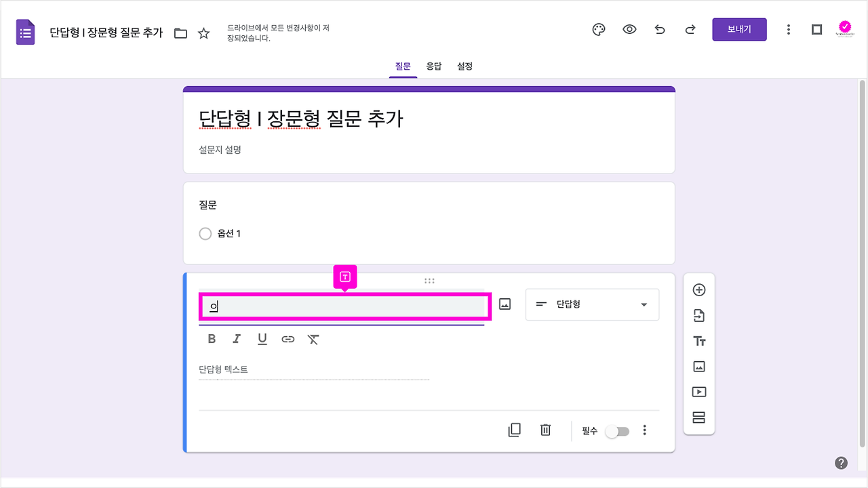Apply bold formatting to the question text

click(211, 338)
